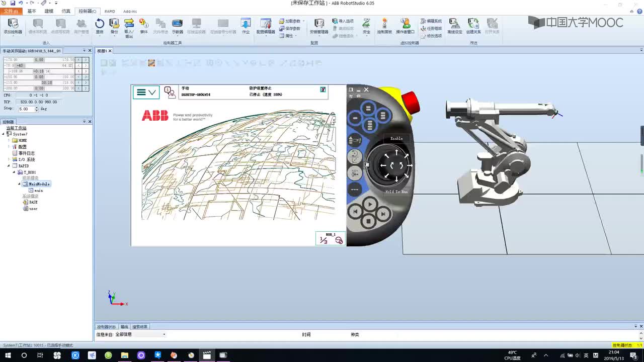The height and width of the screenshot is (362, 644).
Task: Toggle the increment hardware button
Action: [355, 190]
